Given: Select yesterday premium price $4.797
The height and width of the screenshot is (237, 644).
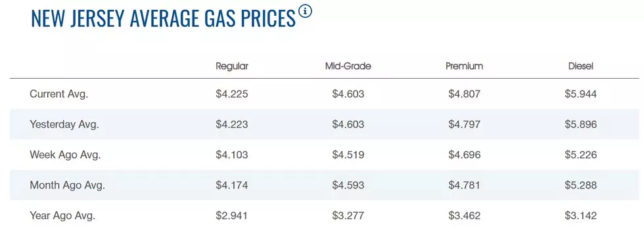Looking at the screenshot, I should tap(465, 125).
